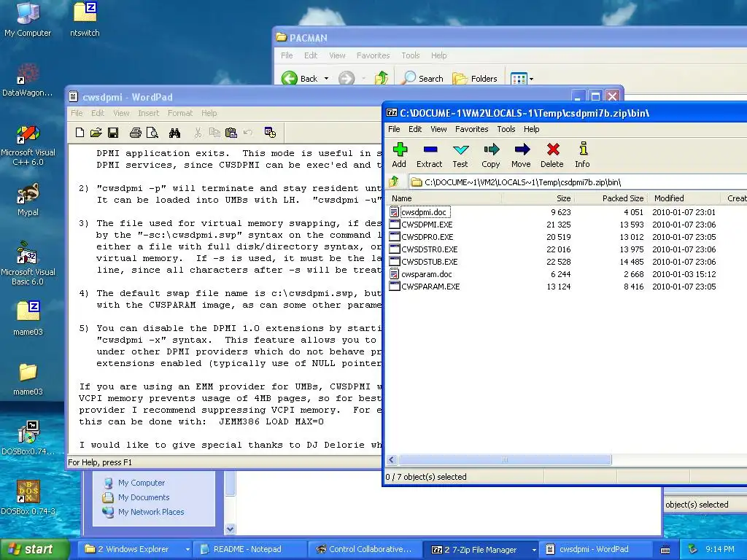Click the 7-Zip horizontal scrollbar thumb
The height and width of the screenshot is (560, 747).
pos(505,459)
